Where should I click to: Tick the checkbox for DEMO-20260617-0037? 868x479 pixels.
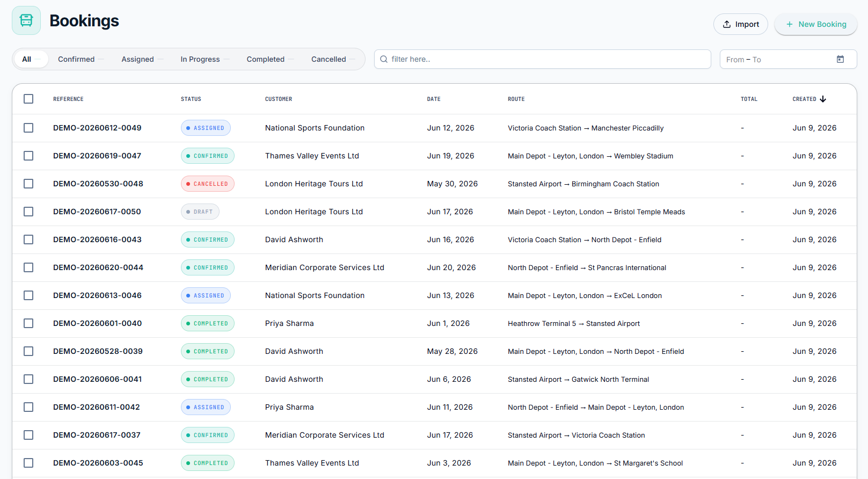point(28,435)
